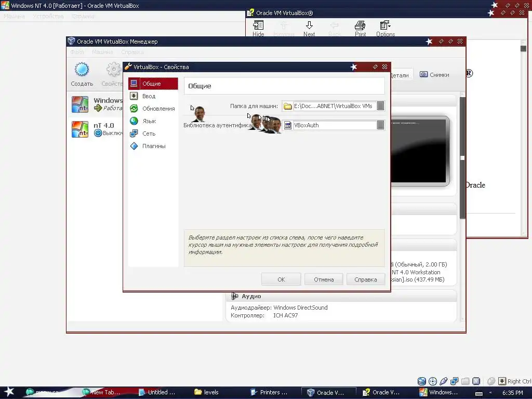Switch to the Oracle VM Manager cube taskbar item
This screenshot has width=532, height=399.
point(329,392)
